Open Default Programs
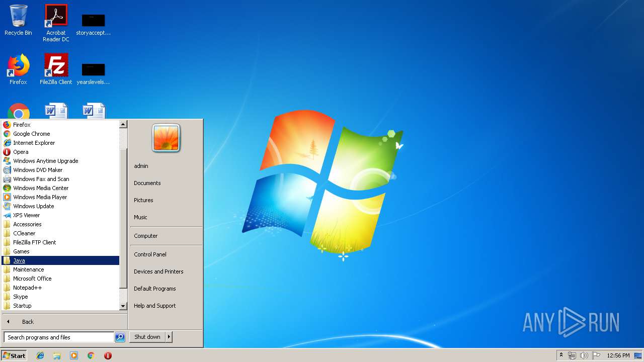The image size is (644, 362). click(x=166, y=289)
